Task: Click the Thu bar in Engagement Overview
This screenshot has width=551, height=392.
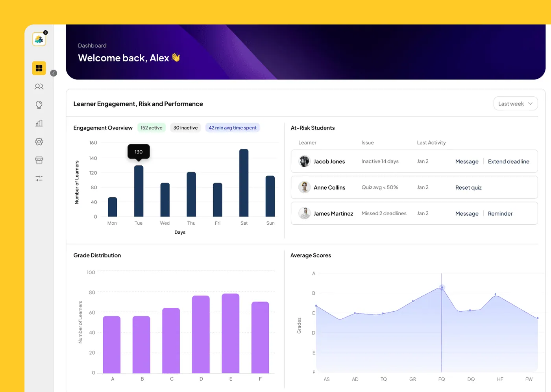Action: (191, 194)
